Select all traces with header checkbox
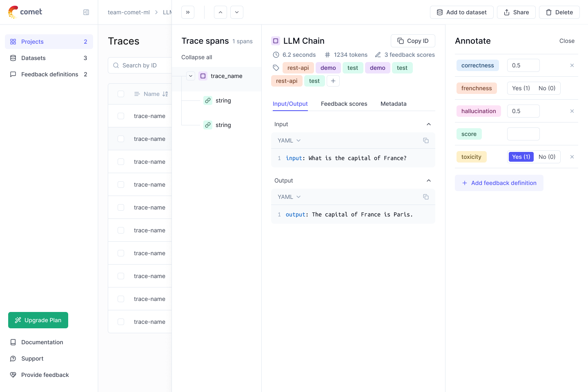 point(121,94)
